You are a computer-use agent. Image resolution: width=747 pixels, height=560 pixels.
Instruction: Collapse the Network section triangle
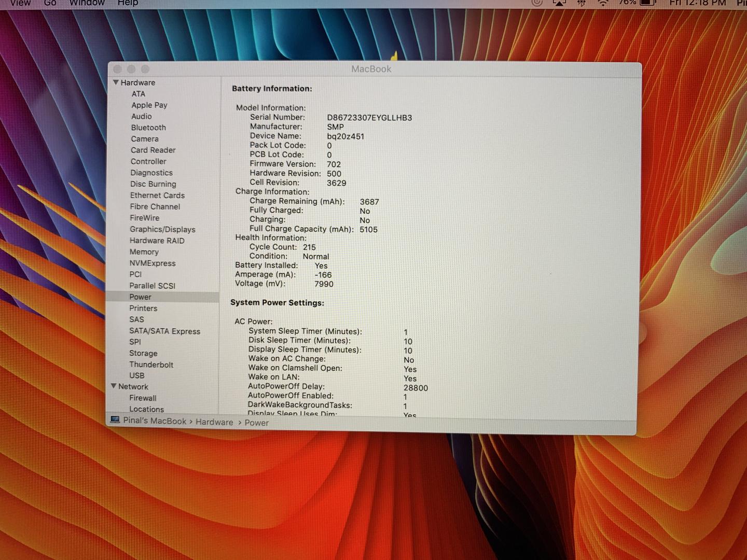pyautogui.click(x=114, y=386)
